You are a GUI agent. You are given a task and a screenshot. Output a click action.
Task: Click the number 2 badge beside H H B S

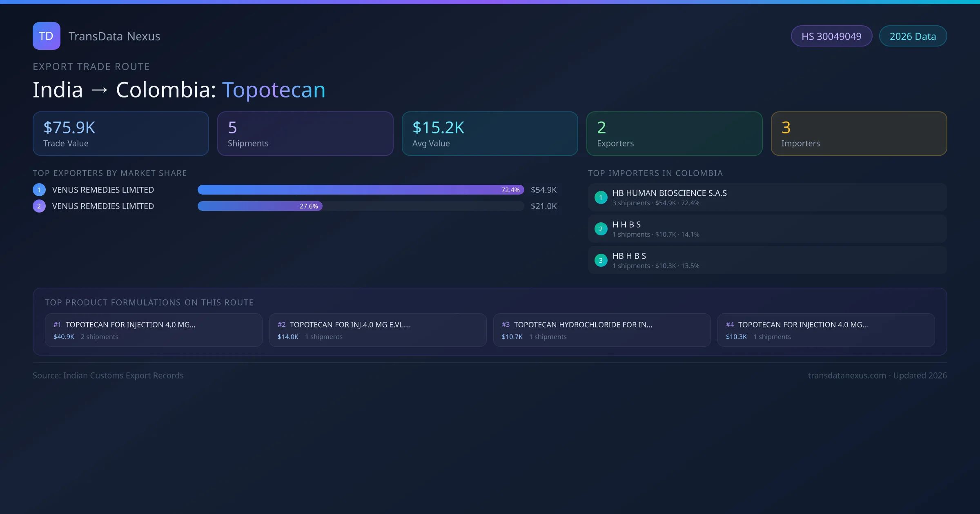601,229
